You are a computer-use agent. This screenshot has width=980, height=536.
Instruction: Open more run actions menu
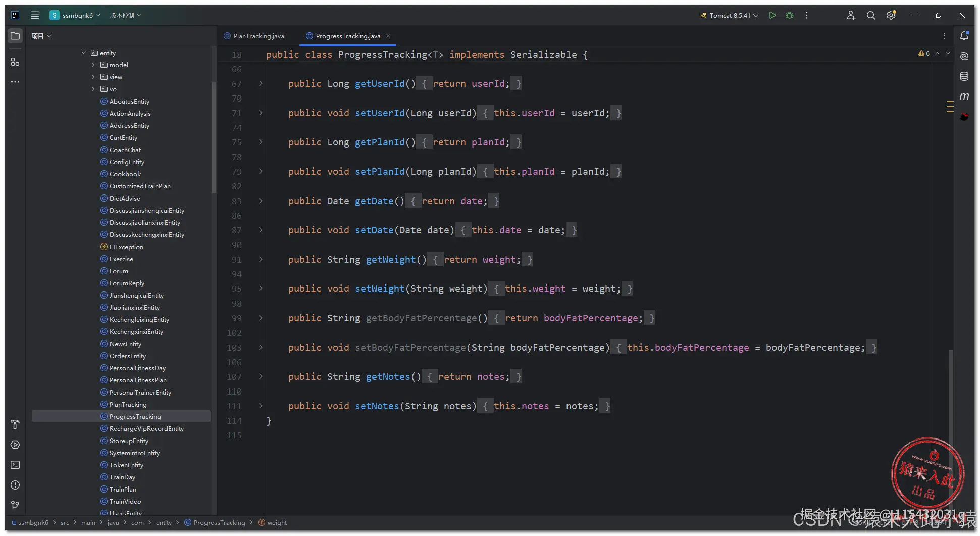tap(807, 15)
